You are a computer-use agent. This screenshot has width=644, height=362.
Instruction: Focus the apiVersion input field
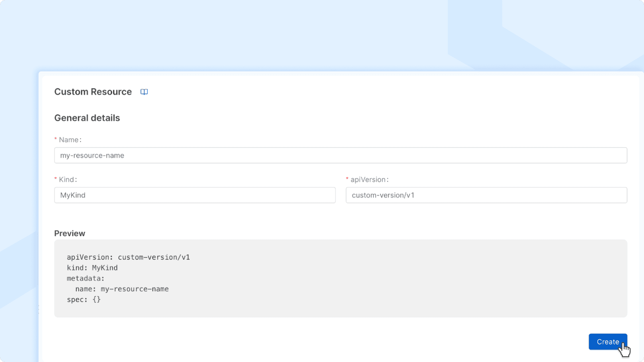click(486, 195)
